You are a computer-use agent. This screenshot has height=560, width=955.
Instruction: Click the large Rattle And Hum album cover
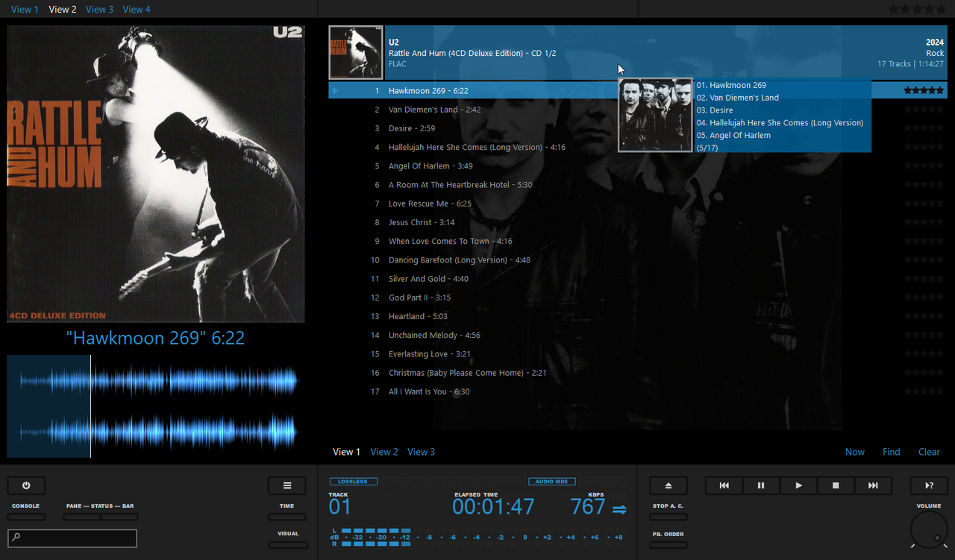click(156, 174)
